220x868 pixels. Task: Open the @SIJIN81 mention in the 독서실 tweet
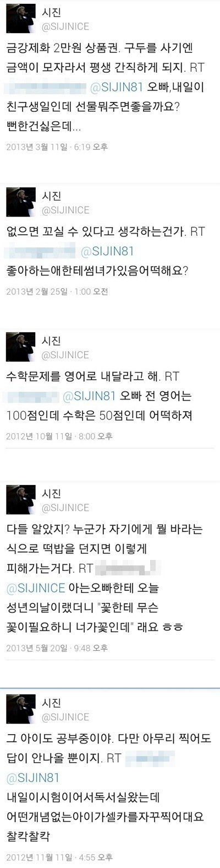[x=32, y=778]
